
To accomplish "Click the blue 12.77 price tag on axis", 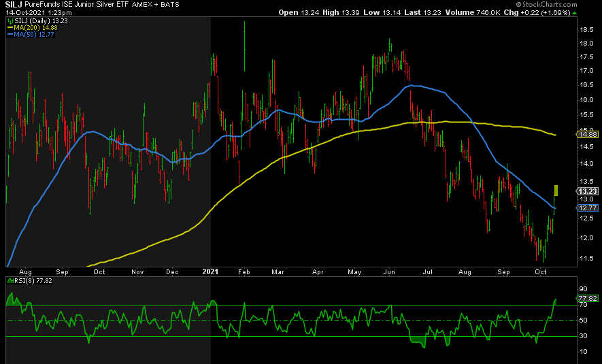I will click(588, 208).
